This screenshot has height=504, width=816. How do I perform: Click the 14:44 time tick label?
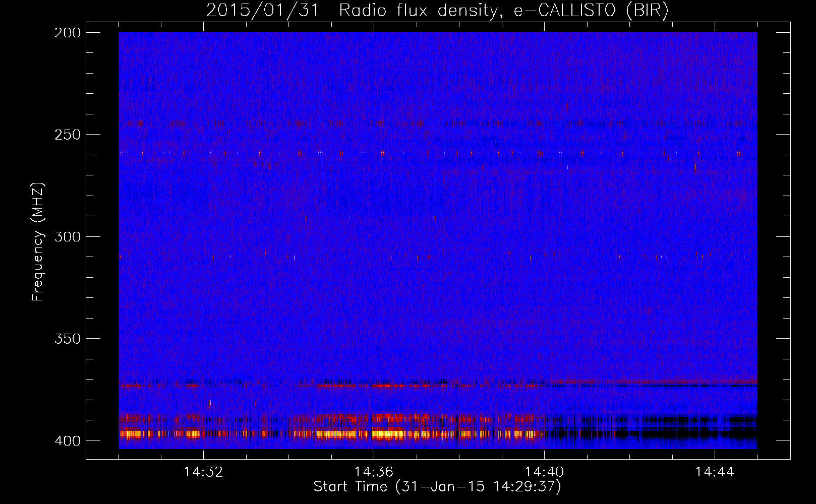[x=715, y=472]
